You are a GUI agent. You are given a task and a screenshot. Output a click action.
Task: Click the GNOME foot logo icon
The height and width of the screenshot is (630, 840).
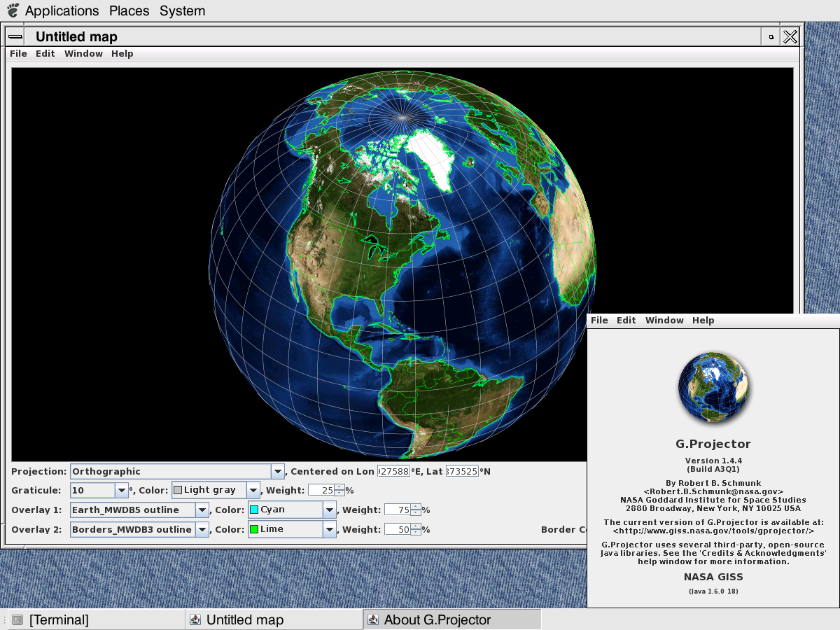(x=12, y=10)
